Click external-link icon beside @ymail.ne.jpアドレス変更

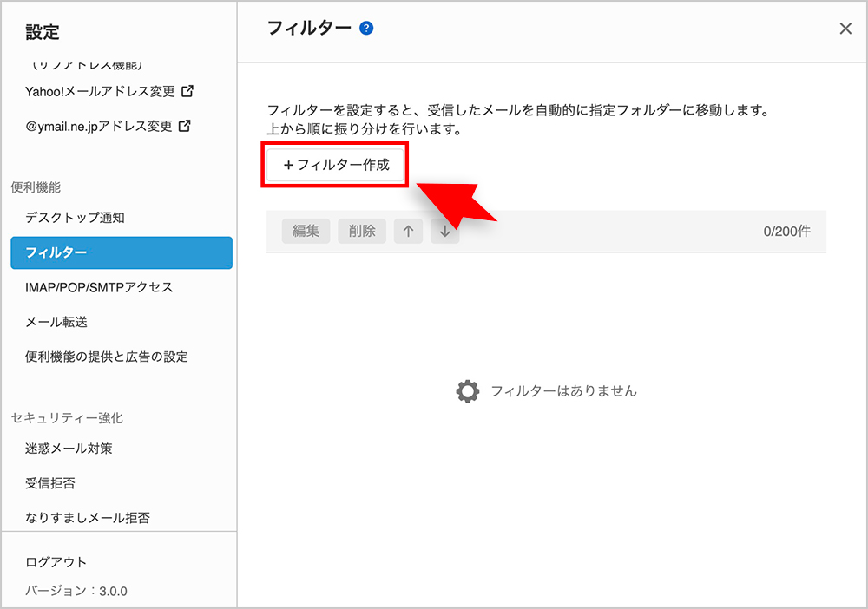185,126
